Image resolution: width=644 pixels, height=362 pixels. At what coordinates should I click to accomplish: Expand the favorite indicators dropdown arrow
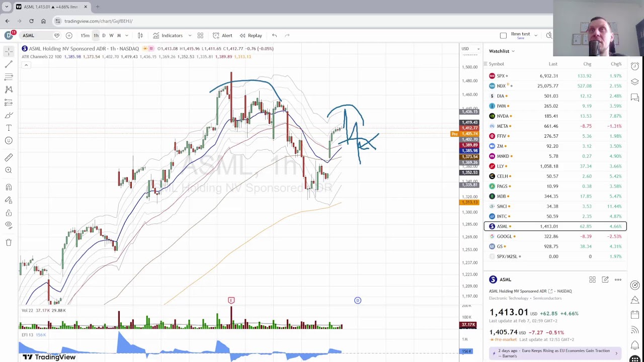coord(190,35)
